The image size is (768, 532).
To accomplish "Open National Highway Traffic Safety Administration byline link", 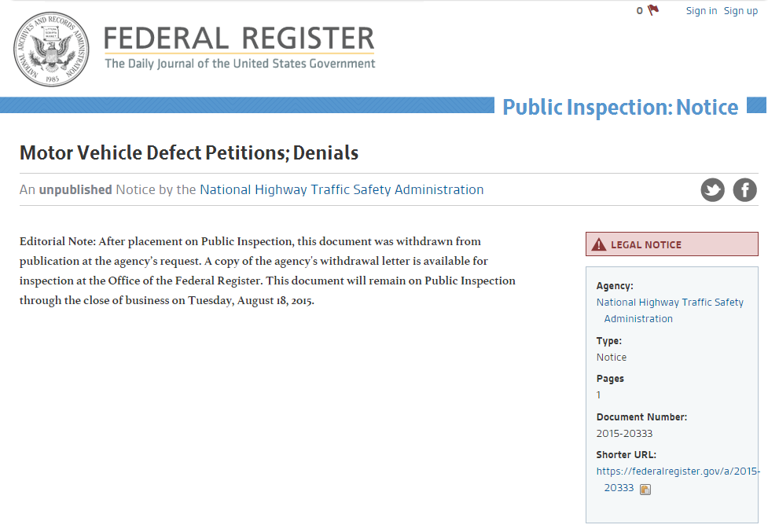I will tap(341, 189).
